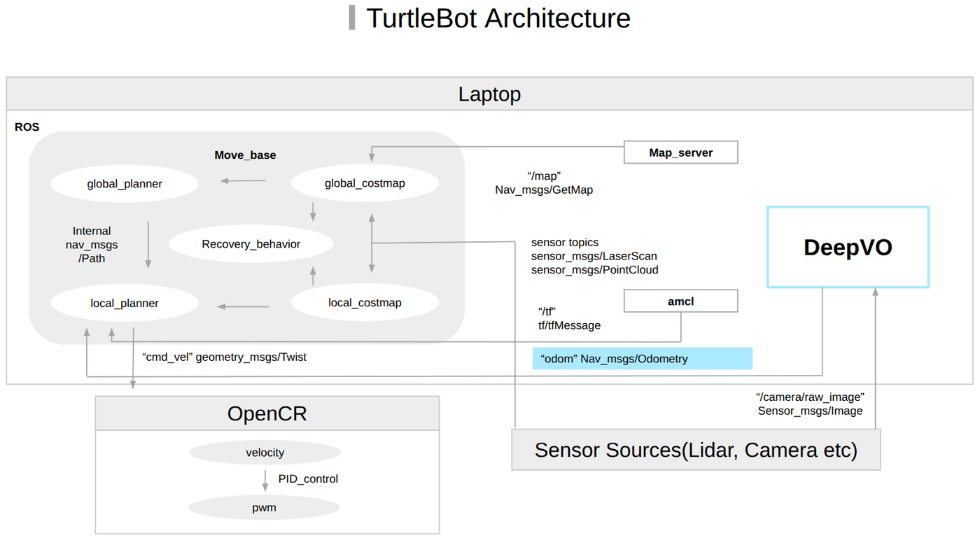Click the DeepVO box
The height and width of the screenshot is (540, 980).
tap(848, 247)
